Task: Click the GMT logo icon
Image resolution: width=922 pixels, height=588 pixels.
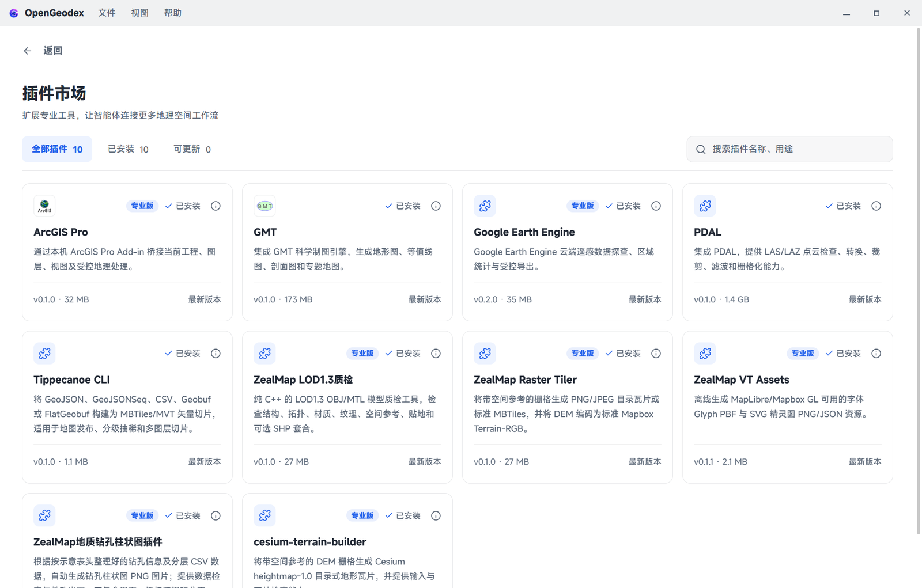Action: 264,206
